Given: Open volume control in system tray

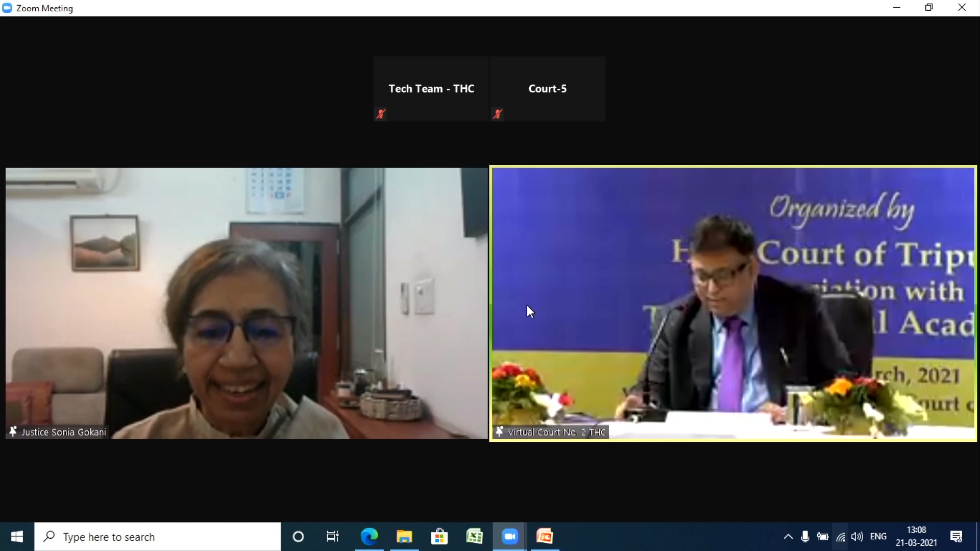Looking at the screenshot, I should coord(857,537).
